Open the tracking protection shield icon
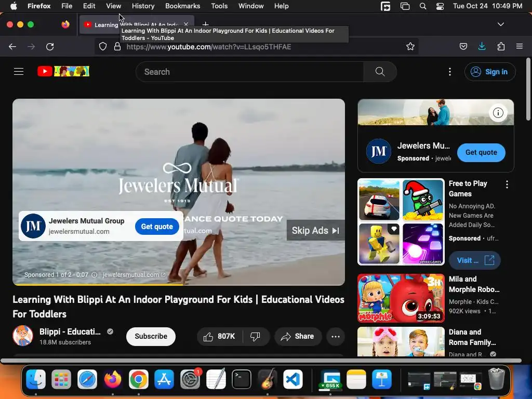Screen dimensions: 532x399 [x=103, y=46]
